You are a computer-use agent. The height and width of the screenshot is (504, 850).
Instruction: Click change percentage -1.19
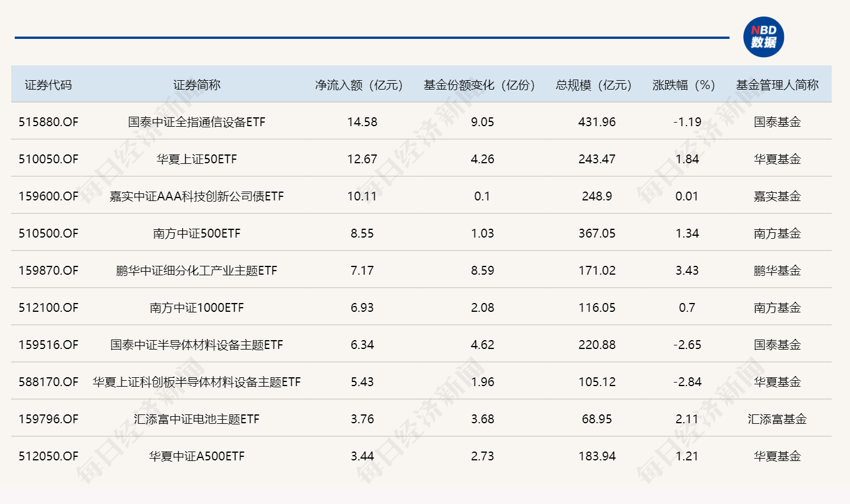click(x=687, y=122)
